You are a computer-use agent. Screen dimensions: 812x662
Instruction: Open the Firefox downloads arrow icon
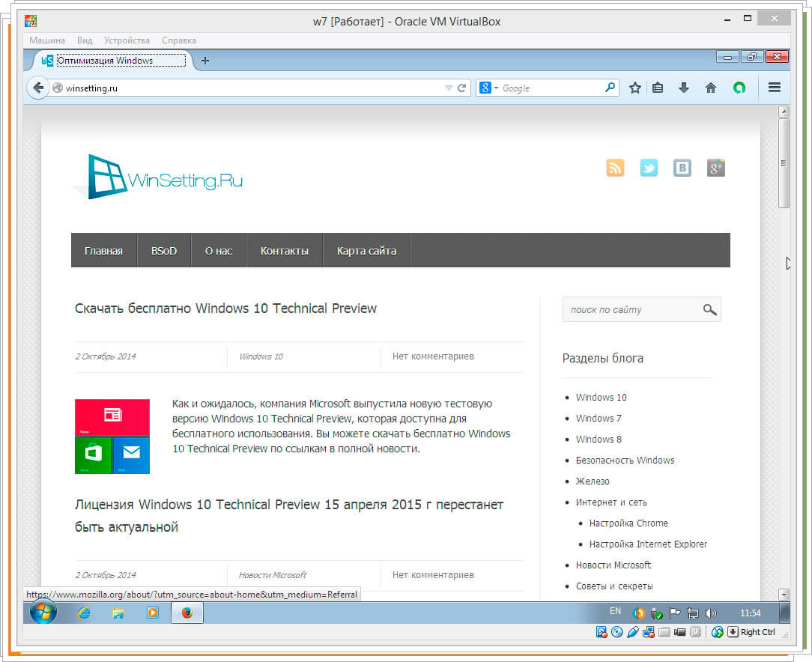[683, 88]
